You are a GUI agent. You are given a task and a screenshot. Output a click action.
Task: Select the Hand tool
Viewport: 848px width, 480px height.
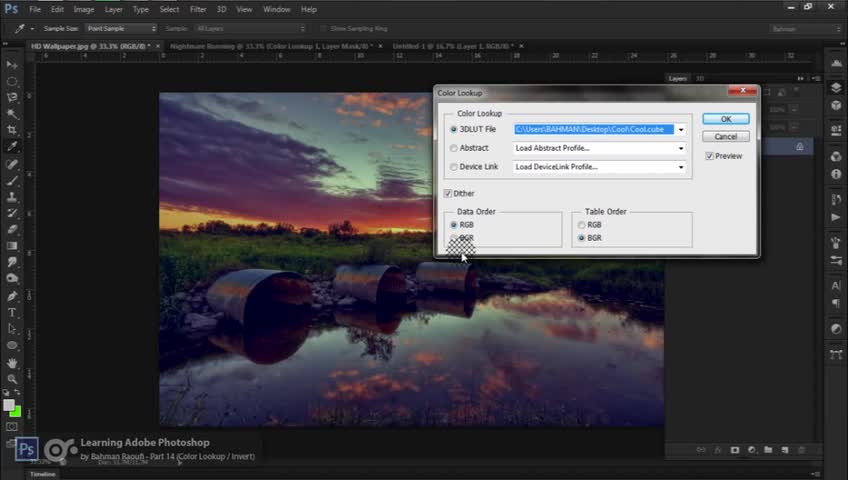click(12, 362)
